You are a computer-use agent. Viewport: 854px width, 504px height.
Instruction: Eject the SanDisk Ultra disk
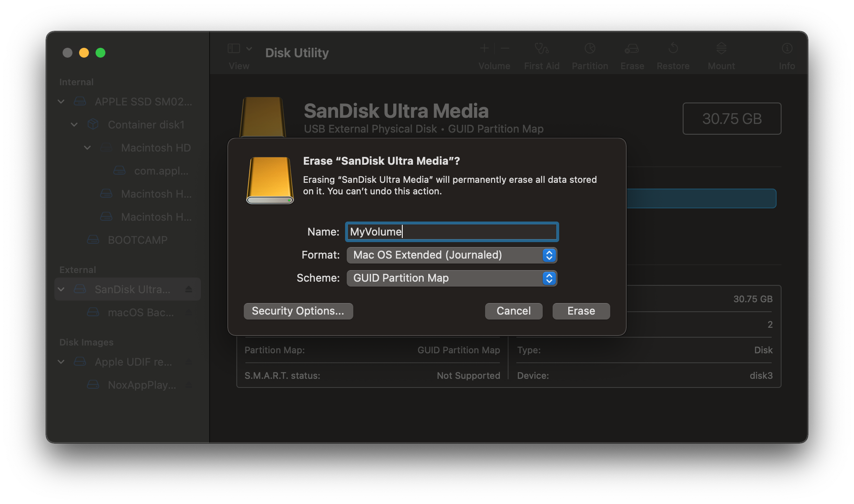tap(189, 289)
